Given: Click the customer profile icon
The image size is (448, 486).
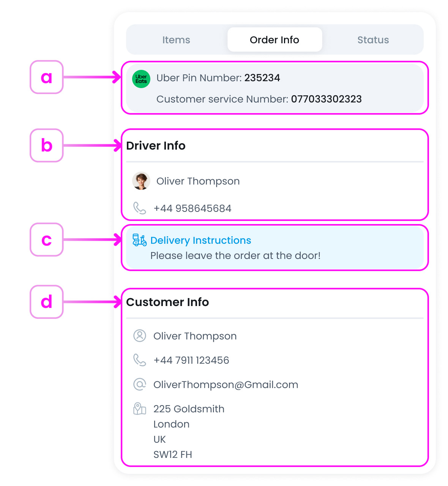Looking at the screenshot, I should [x=140, y=336].
